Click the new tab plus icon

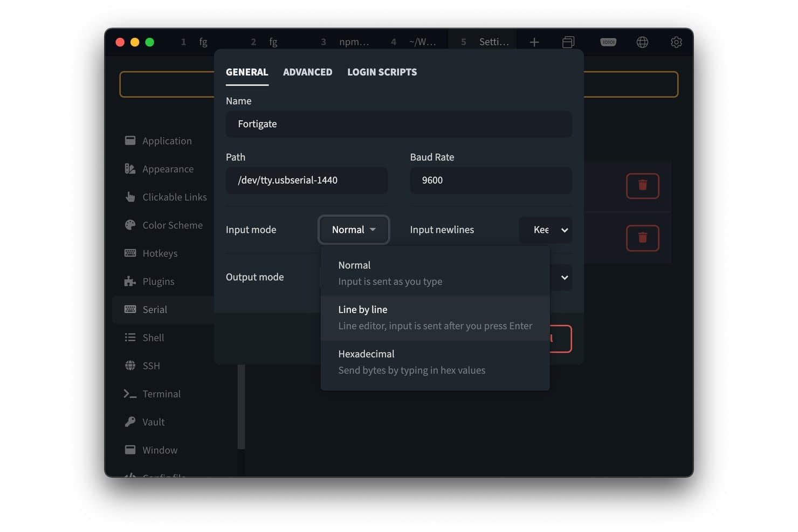[x=534, y=42]
